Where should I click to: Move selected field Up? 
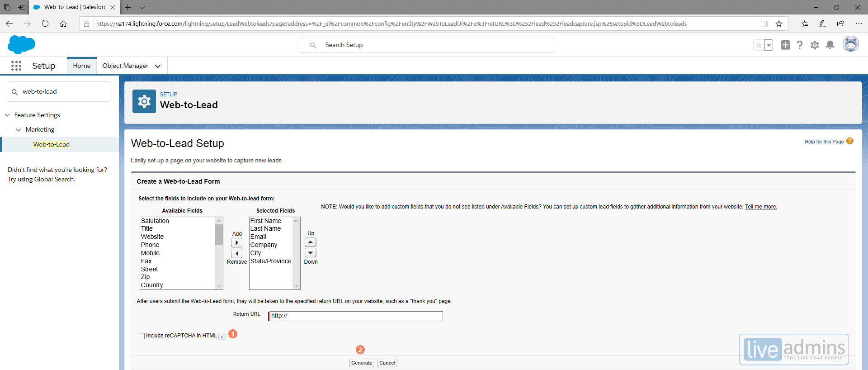[311, 242]
